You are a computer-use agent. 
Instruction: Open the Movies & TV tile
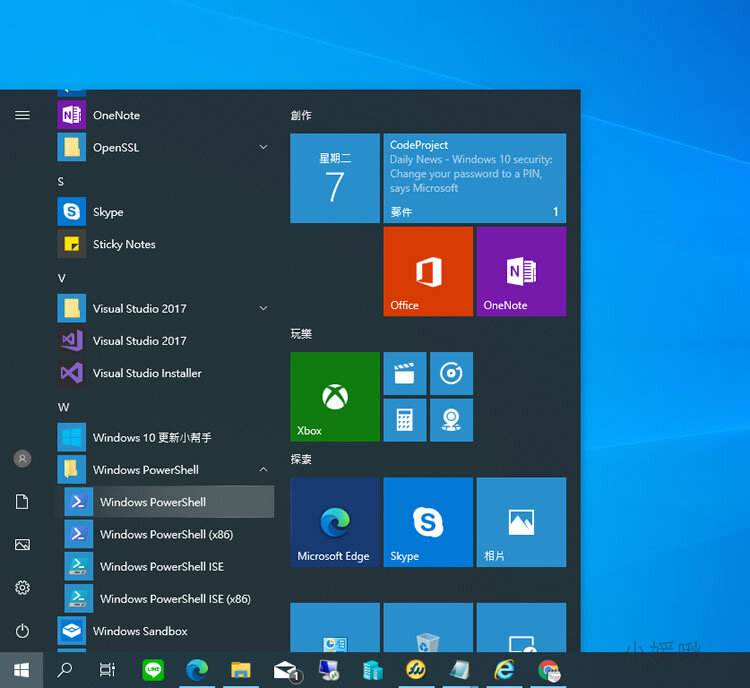404,373
